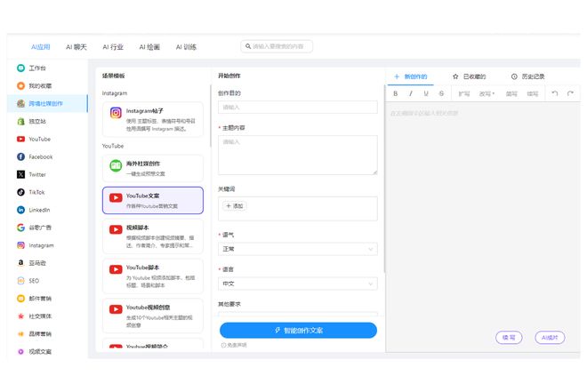Open the 语气 tone dropdown

point(298,249)
